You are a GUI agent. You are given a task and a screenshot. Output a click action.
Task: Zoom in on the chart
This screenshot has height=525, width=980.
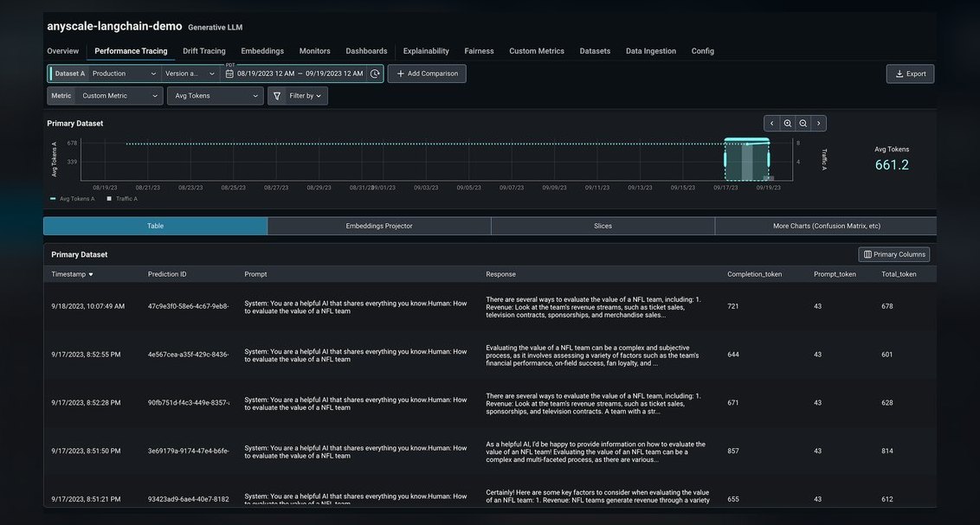click(x=788, y=124)
